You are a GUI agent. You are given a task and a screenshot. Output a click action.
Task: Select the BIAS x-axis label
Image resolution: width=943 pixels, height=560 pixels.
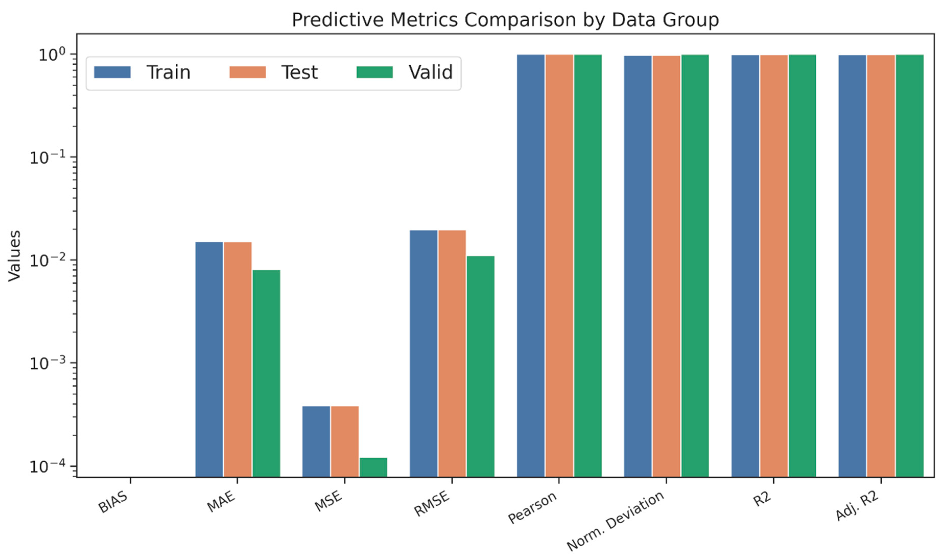113,502
